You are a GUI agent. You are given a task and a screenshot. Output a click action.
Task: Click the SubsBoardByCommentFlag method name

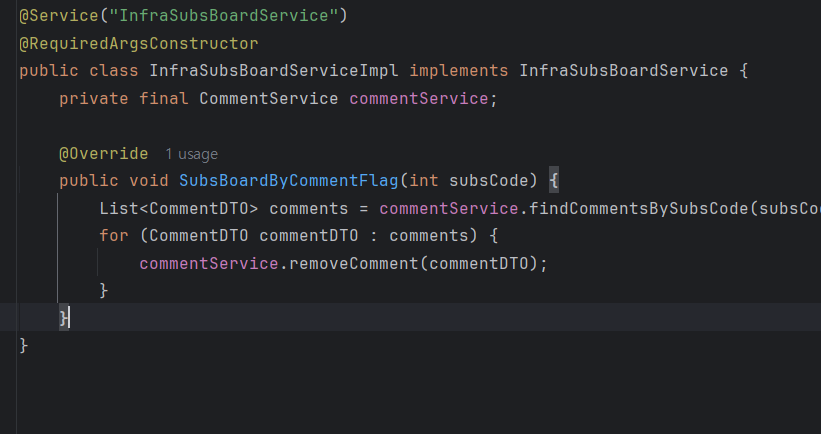point(289,181)
